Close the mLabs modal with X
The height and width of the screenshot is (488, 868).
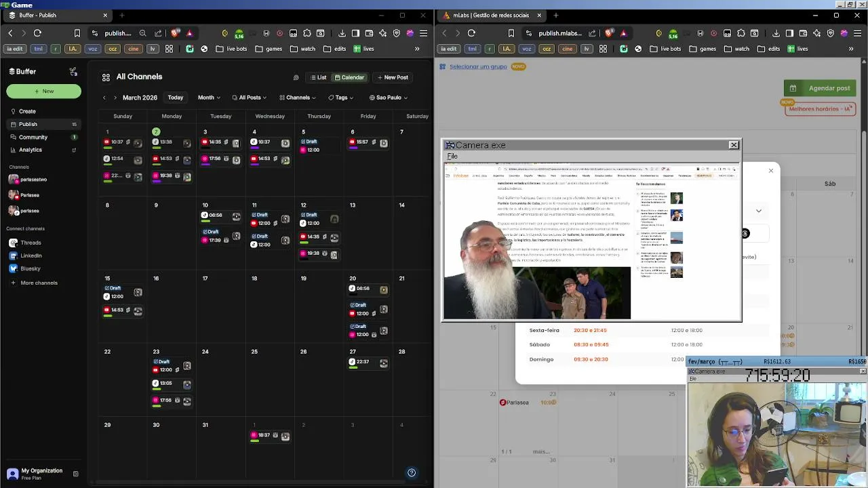pyautogui.click(x=770, y=170)
